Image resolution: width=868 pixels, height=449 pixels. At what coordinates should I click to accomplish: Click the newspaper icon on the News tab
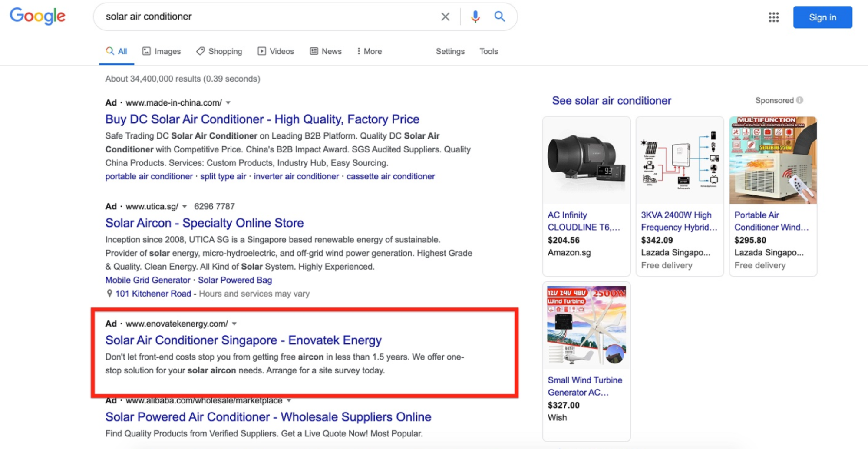[x=314, y=51]
